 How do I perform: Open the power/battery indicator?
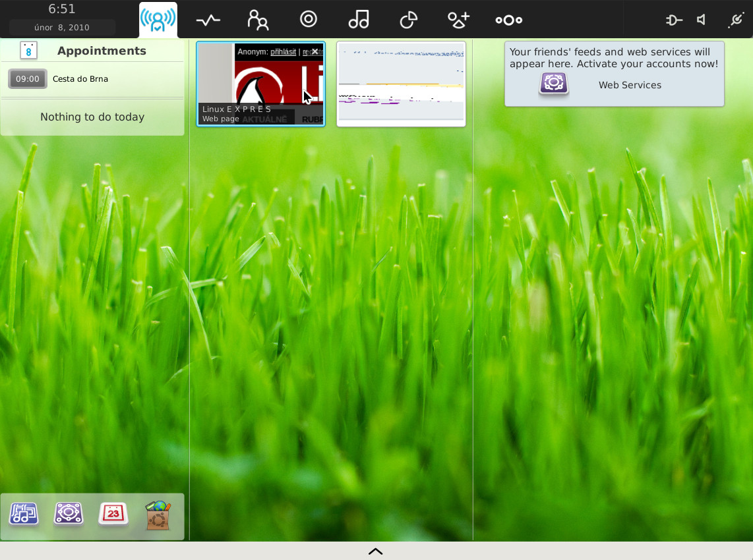[x=674, y=20]
